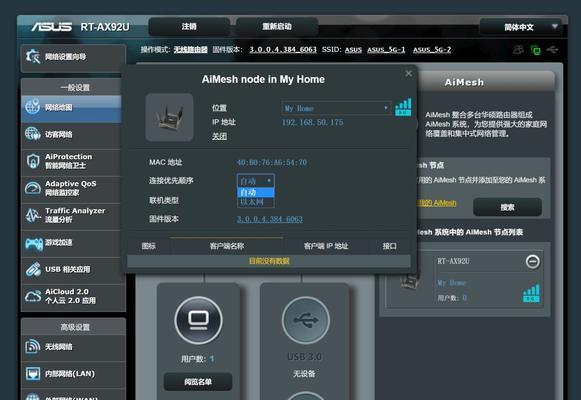Viewport: 581px width, 400px height.
Task: Open the Wireless settings icon
Action: tap(33, 346)
